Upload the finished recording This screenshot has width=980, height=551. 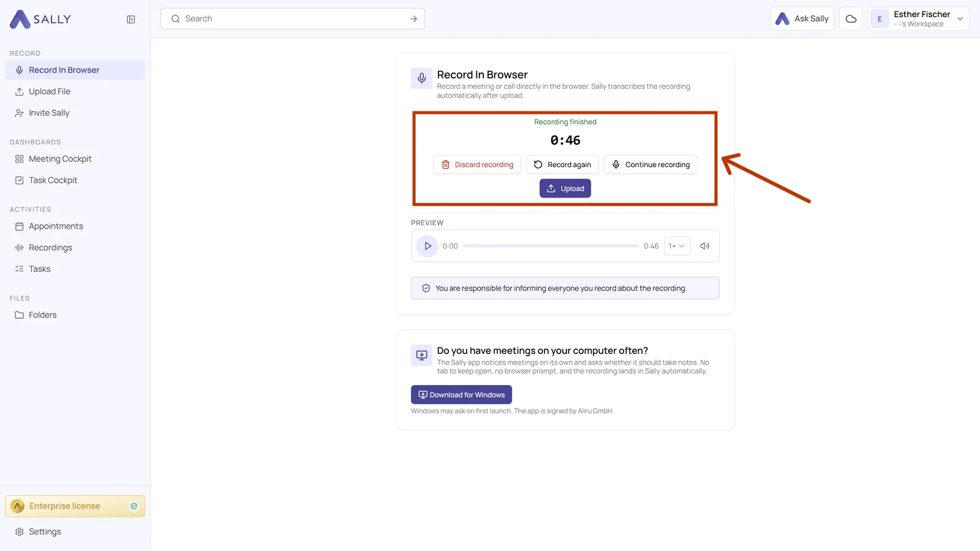click(565, 189)
